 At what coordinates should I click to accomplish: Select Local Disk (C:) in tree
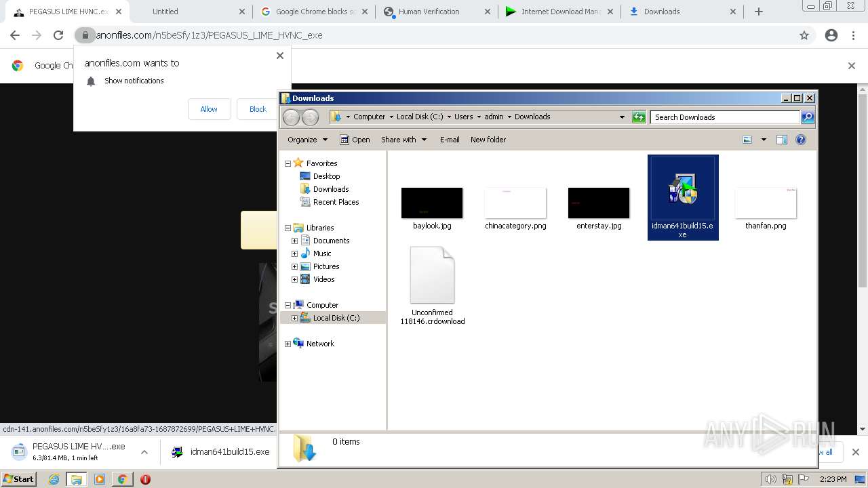tap(336, 318)
